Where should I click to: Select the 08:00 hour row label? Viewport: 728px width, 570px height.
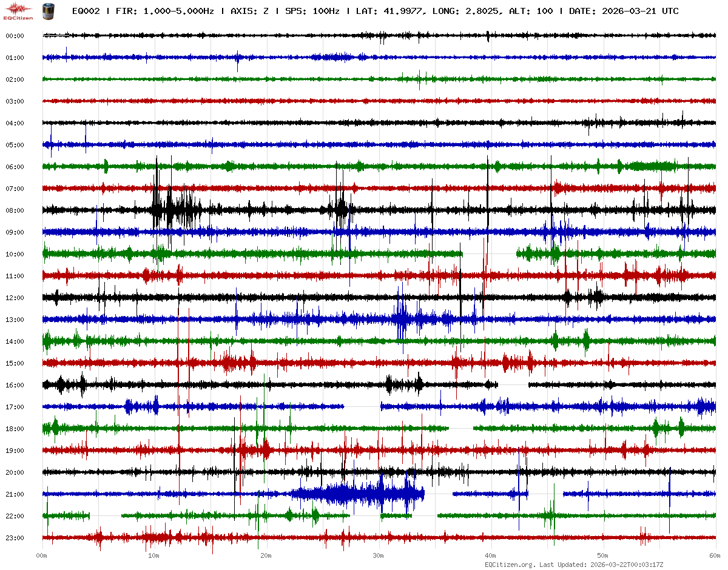coord(15,210)
